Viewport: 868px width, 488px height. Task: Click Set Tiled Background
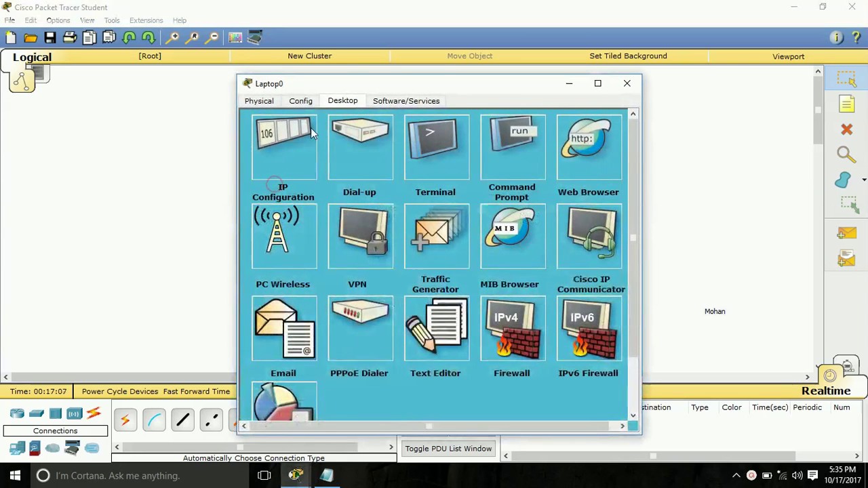point(628,56)
